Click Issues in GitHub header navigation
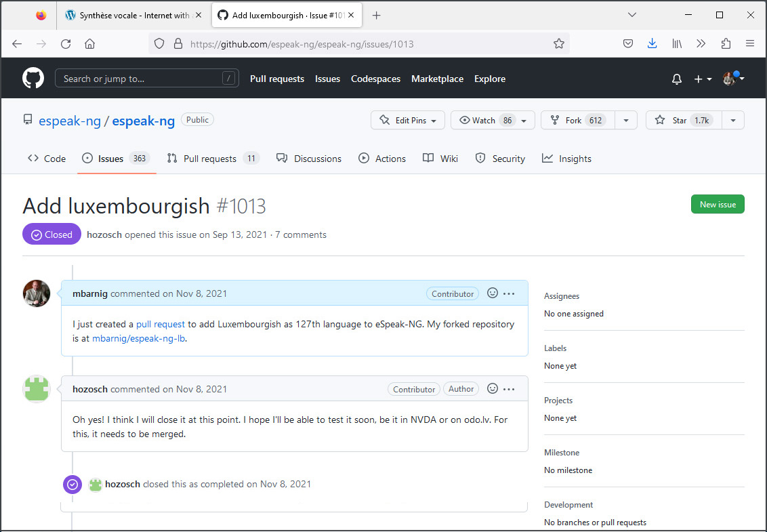Image resolution: width=767 pixels, height=532 pixels. [x=327, y=79]
